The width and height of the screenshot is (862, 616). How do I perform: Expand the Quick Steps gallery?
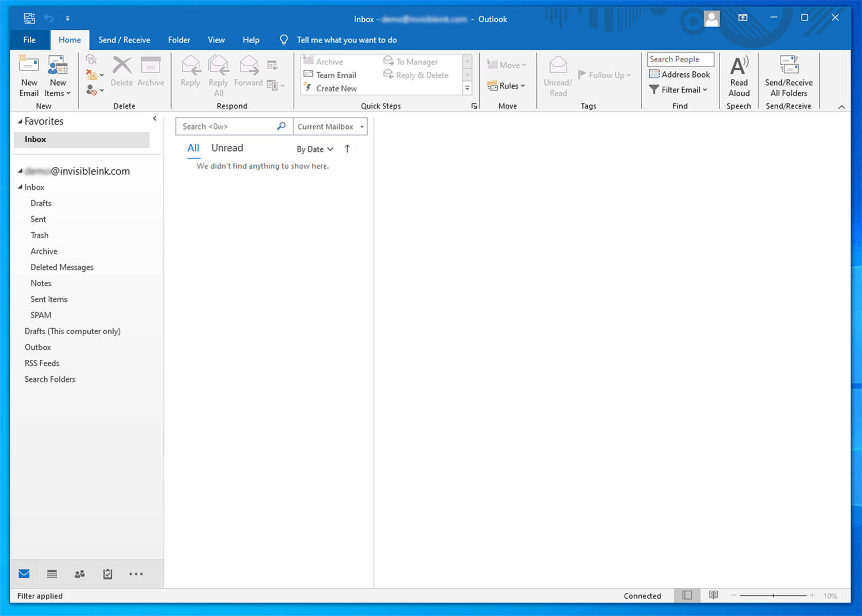(x=467, y=88)
